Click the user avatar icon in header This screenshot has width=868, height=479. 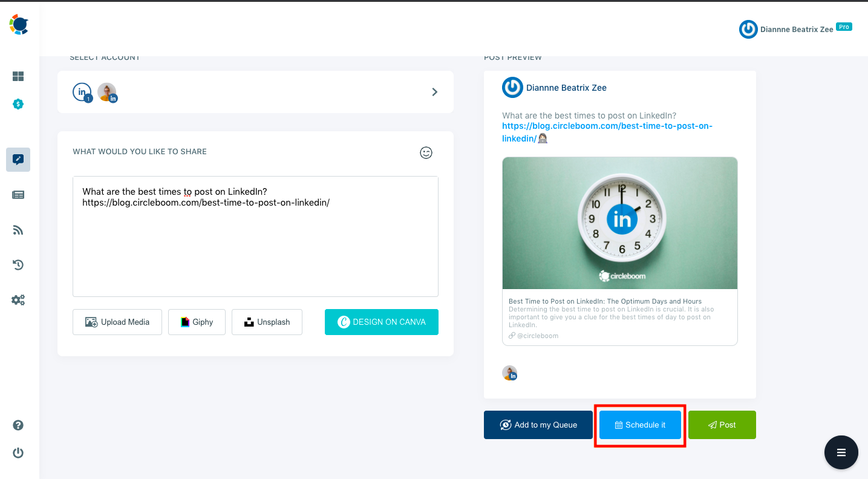pos(748,29)
